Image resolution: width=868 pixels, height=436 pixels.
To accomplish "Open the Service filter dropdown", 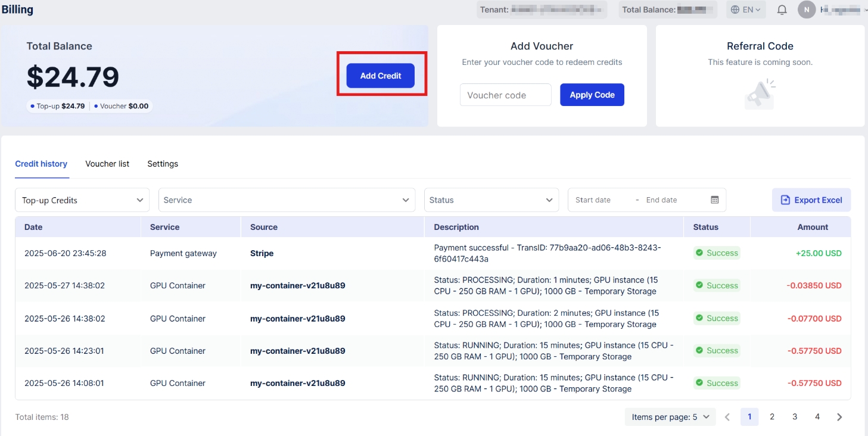I will click(287, 200).
